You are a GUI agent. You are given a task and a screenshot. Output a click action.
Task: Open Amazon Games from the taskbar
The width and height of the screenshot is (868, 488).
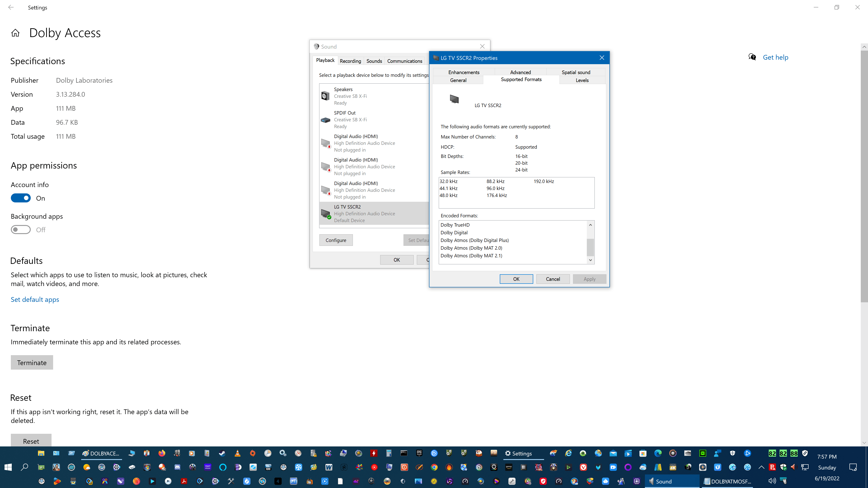coord(509,467)
